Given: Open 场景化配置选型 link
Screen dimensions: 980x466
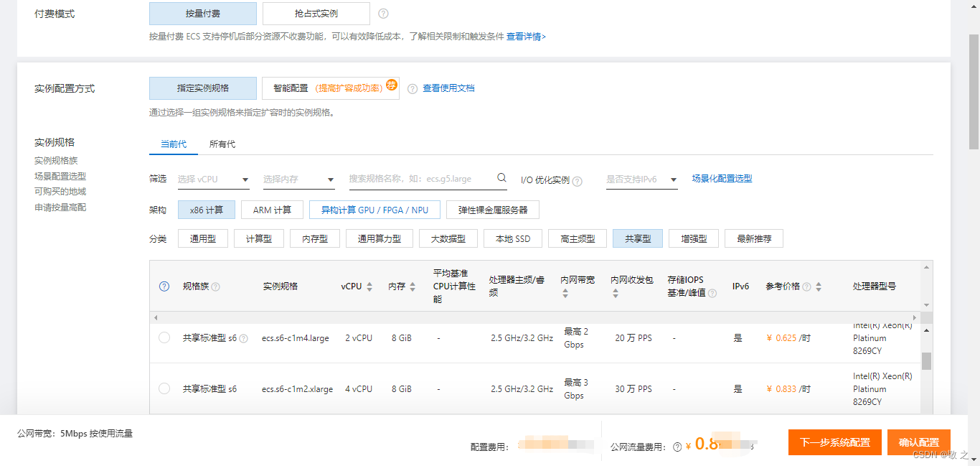Looking at the screenshot, I should [722, 179].
